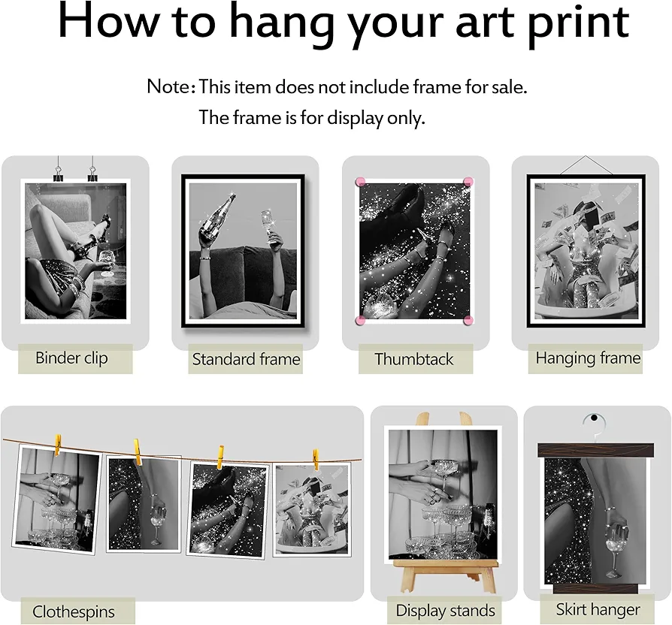Click the Binder clip print thumbnail
Viewport: 672px width, 625px height.
pyautogui.click(x=75, y=251)
